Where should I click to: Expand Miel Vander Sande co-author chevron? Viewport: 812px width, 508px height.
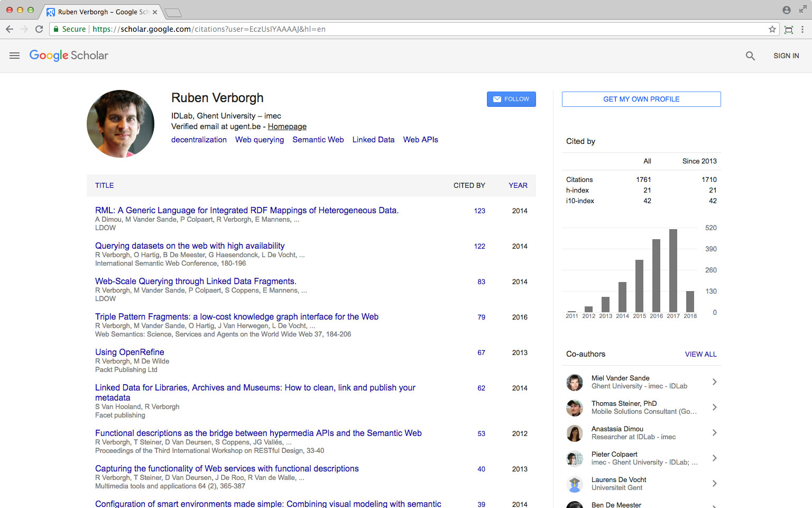point(714,382)
